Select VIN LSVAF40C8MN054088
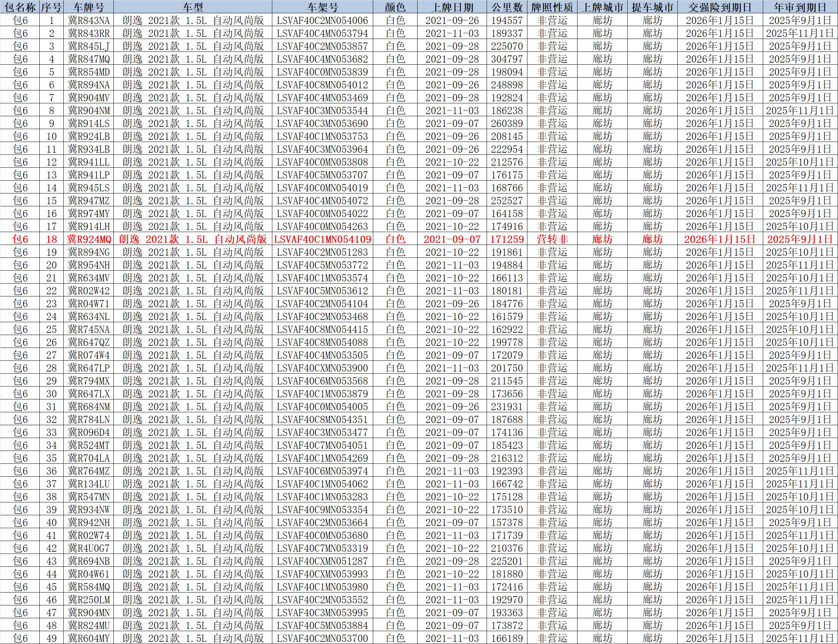The width and height of the screenshot is (838, 644). (x=322, y=342)
